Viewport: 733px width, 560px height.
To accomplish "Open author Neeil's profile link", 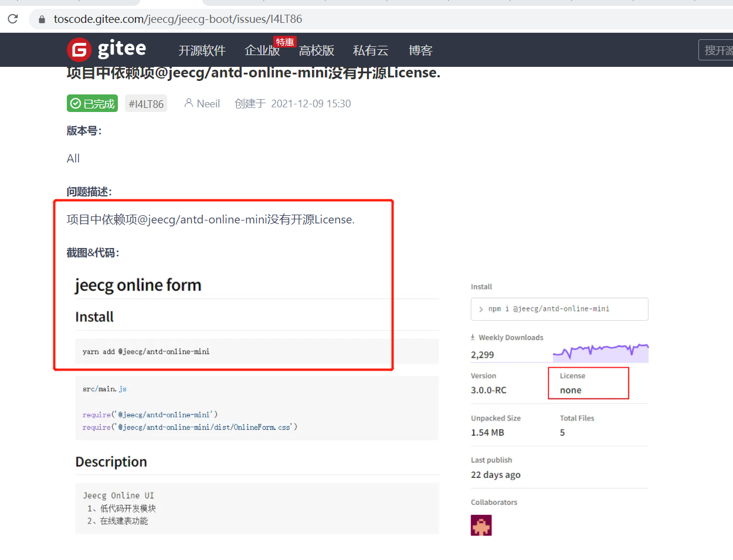I will (x=208, y=104).
